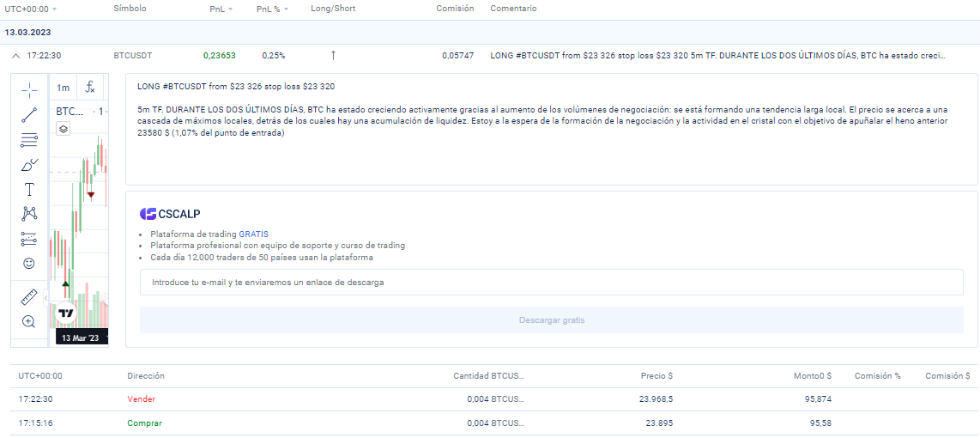The height and width of the screenshot is (438, 980).
Task: Click the green buy arrow marker on chart
Action: click(x=65, y=284)
